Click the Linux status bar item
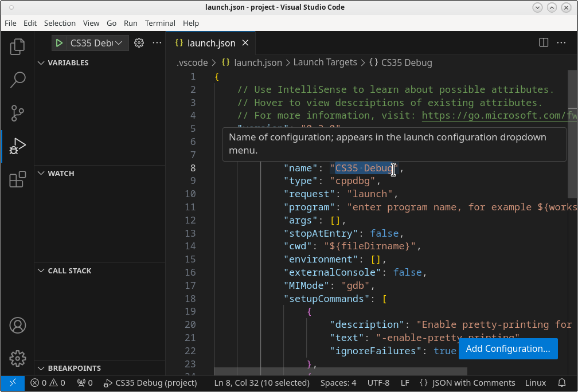578x392 pixels. pyautogui.click(x=535, y=383)
